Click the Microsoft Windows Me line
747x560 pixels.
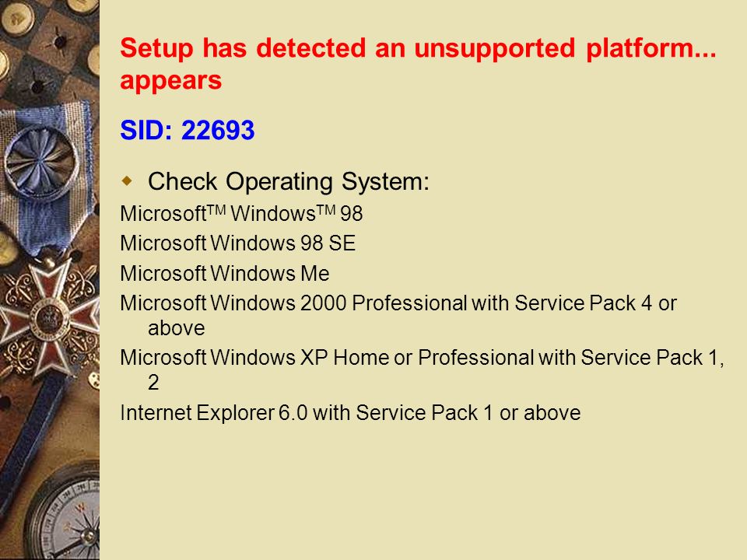coord(224,273)
